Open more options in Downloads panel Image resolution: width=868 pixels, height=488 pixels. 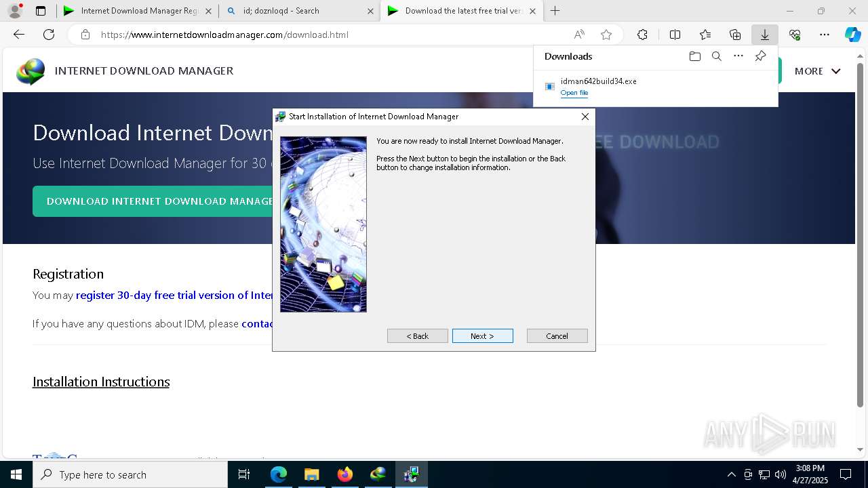[x=738, y=56]
